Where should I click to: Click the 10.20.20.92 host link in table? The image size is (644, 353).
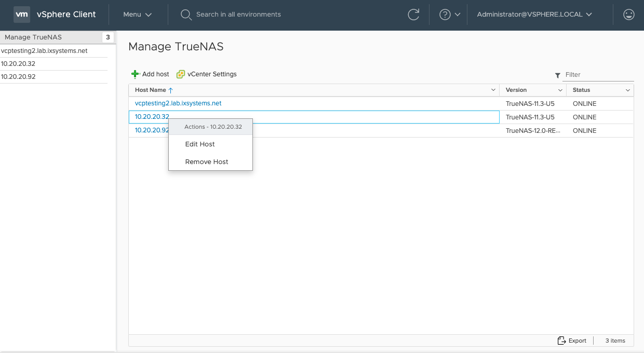(151, 130)
